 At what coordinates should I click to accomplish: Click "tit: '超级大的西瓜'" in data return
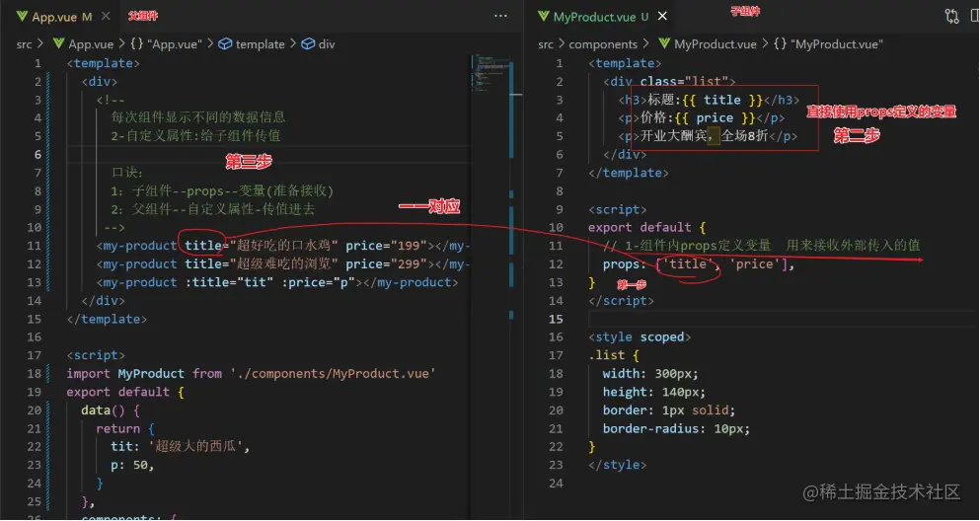[x=180, y=447]
